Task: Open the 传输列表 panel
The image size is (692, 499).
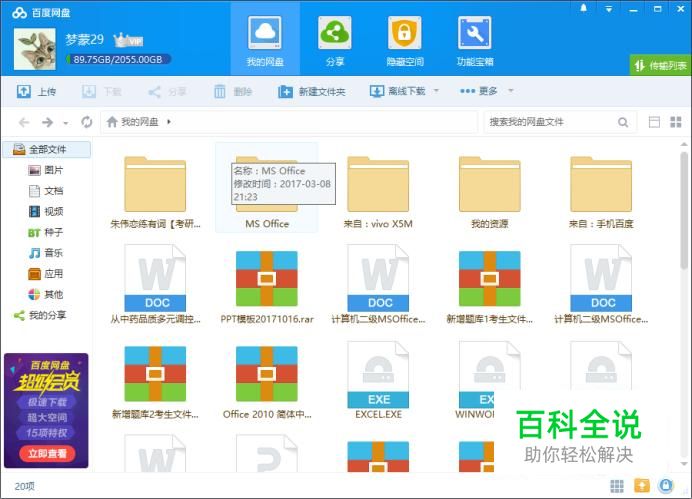Action: click(660, 66)
